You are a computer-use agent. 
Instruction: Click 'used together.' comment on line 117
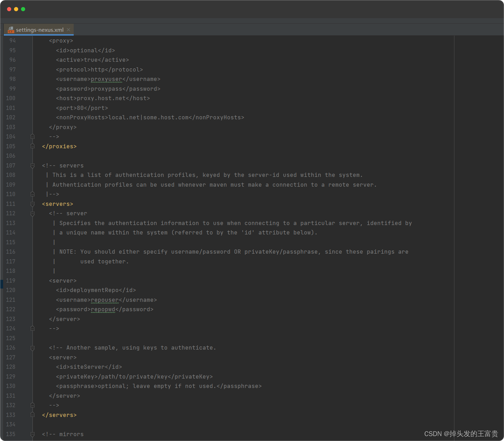tap(105, 261)
